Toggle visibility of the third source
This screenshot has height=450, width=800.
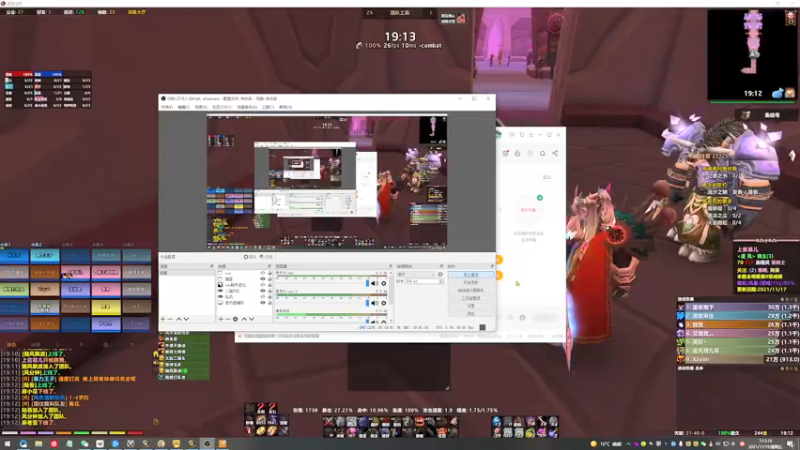(263, 285)
